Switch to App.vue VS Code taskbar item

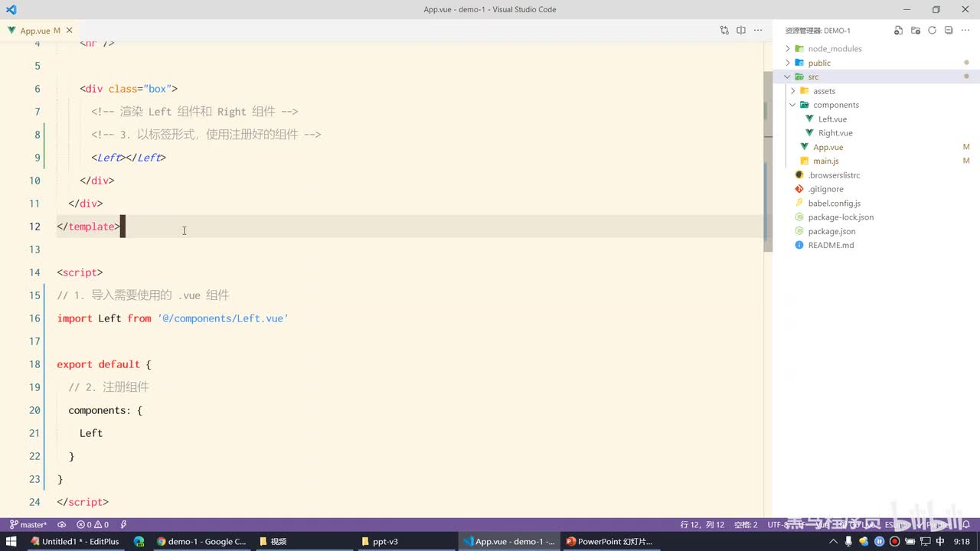tap(509, 541)
